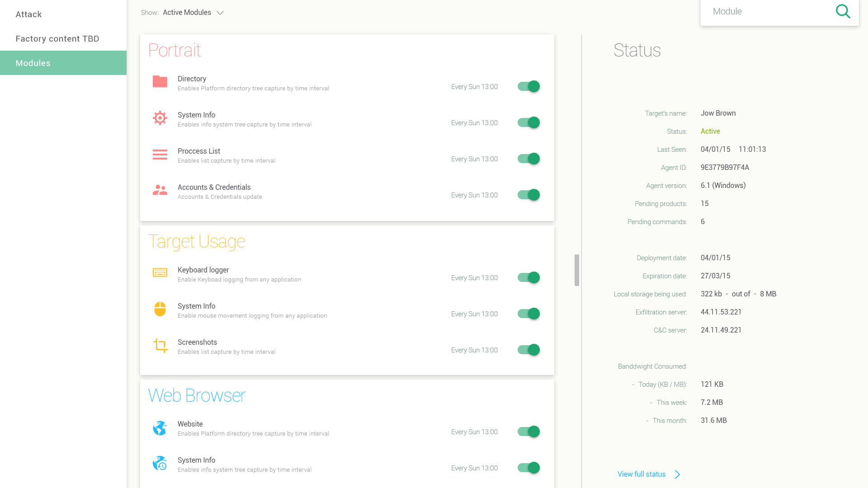This screenshot has width=868, height=488.
Task: Click the Website globe icon
Action: pyautogui.click(x=160, y=427)
